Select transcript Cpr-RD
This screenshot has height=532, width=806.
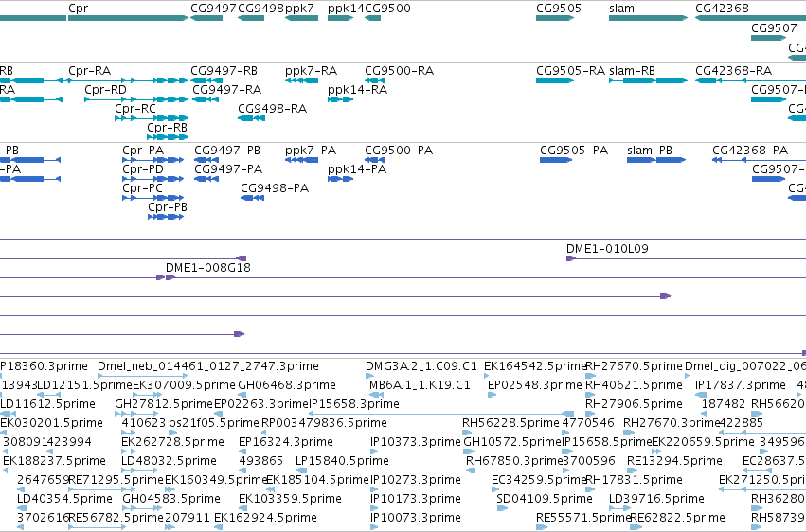coord(136,99)
